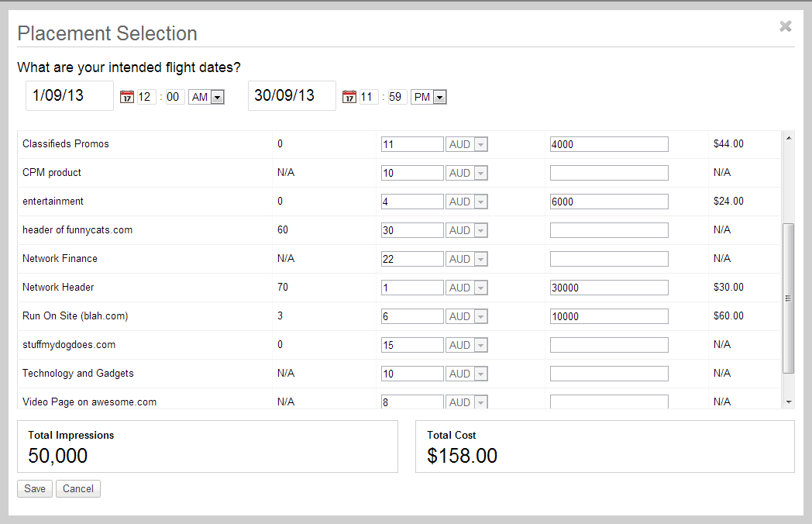Open AUD dropdown for Technology and Gadgets
812x524 pixels.
pyautogui.click(x=466, y=374)
